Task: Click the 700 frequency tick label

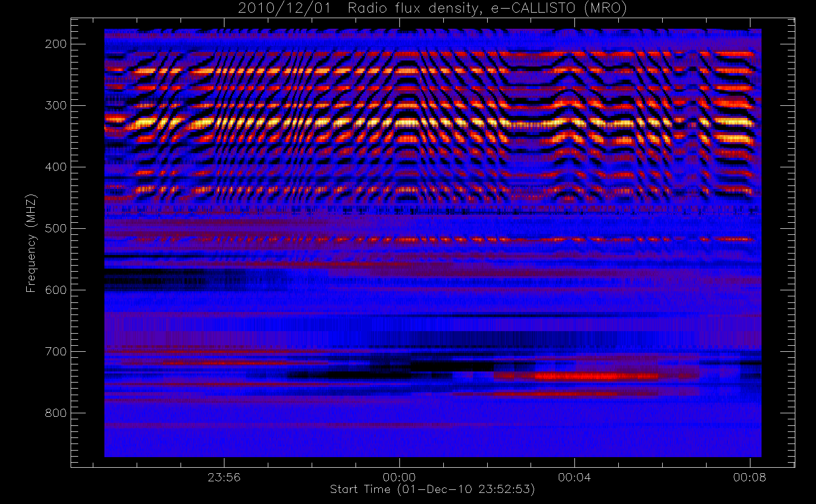Action: click(55, 351)
